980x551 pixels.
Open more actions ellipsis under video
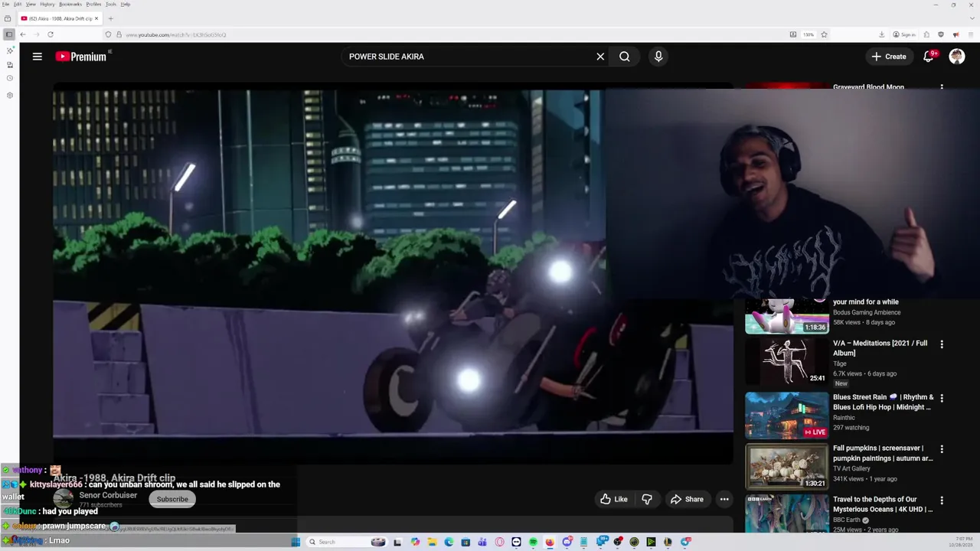coord(724,499)
